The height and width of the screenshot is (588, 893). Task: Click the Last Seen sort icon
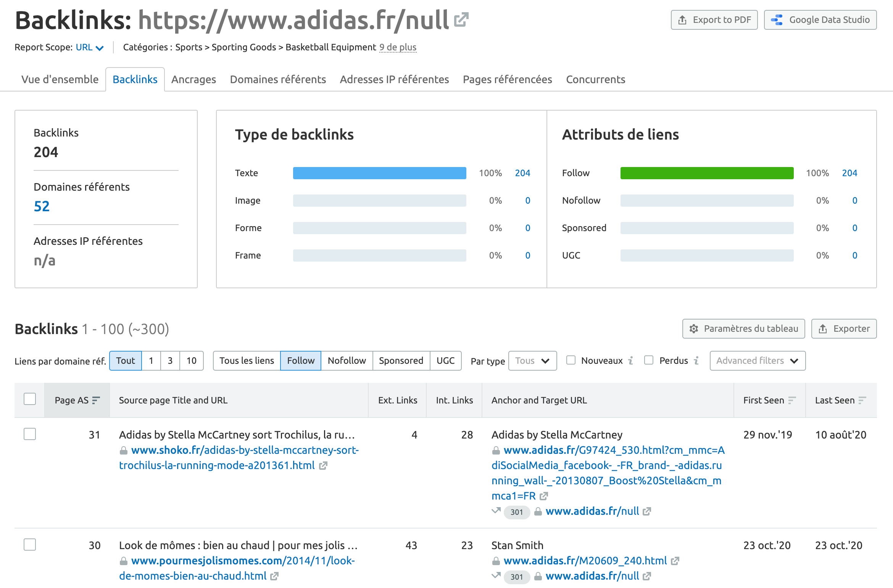pyautogui.click(x=862, y=400)
